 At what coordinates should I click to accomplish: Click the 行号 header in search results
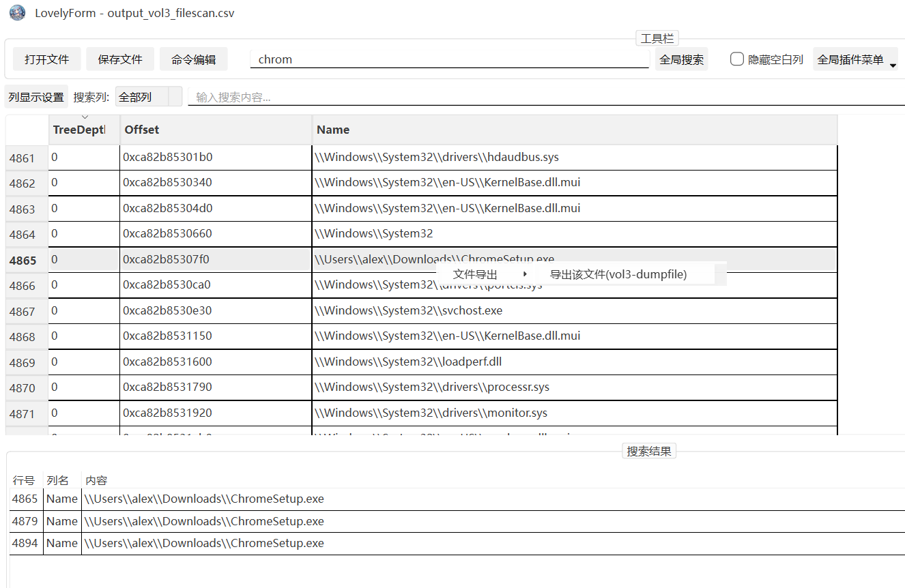(x=24, y=480)
